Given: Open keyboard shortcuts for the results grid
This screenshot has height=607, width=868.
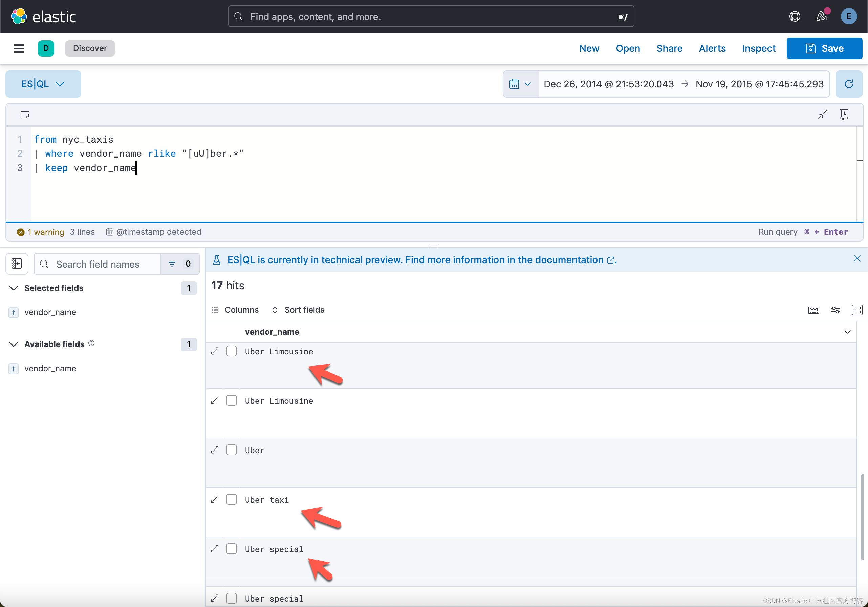Looking at the screenshot, I should tap(813, 310).
